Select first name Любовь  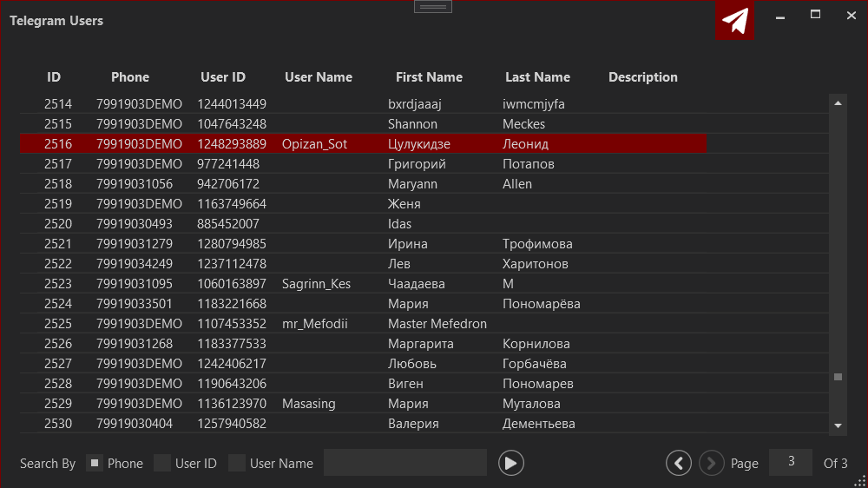pyautogui.click(x=411, y=363)
